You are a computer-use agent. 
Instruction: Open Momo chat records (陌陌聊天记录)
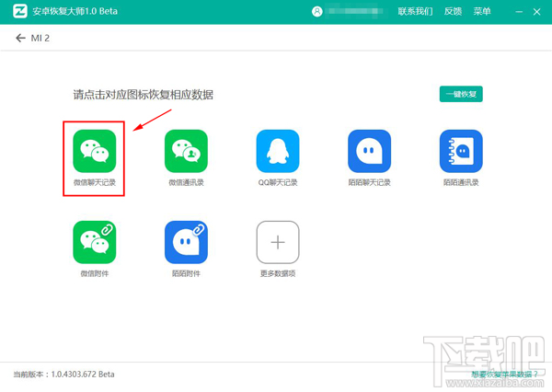pyautogui.click(x=369, y=151)
